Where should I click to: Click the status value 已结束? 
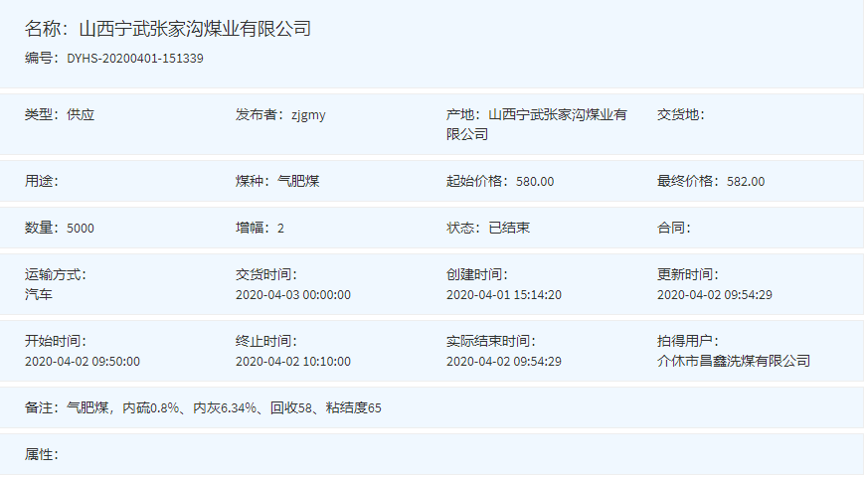pos(509,229)
